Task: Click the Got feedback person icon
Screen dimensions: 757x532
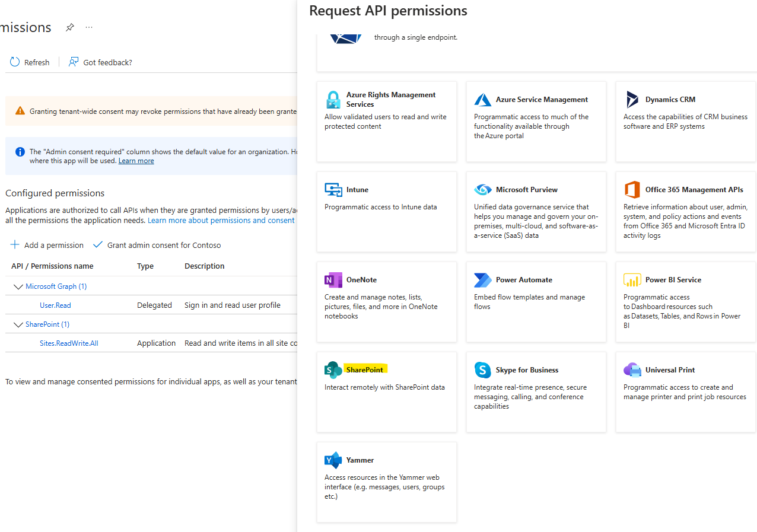Action: [x=74, y=62]
